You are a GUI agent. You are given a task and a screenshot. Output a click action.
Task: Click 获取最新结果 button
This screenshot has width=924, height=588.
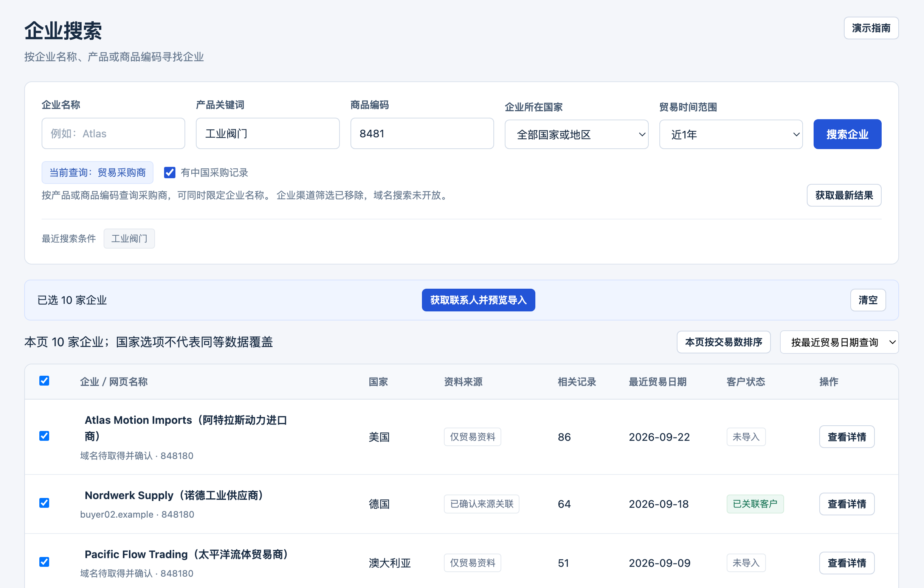(x=844, y=196)
